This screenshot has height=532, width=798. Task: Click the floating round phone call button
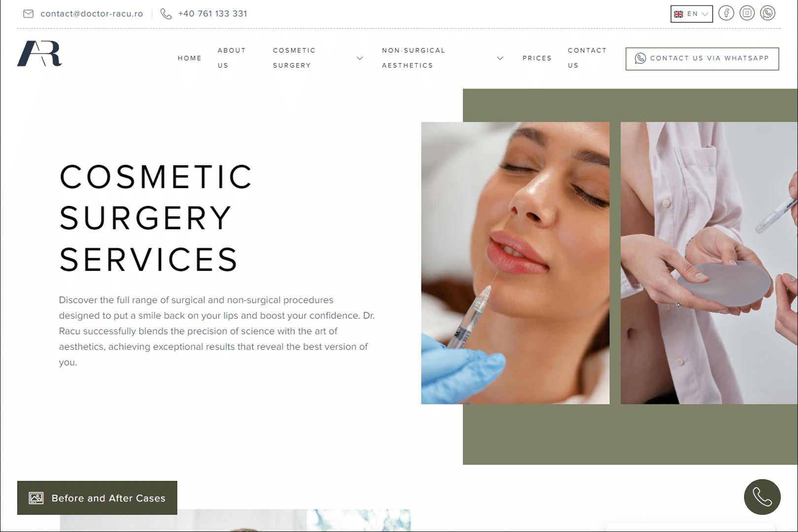[762, 497]
